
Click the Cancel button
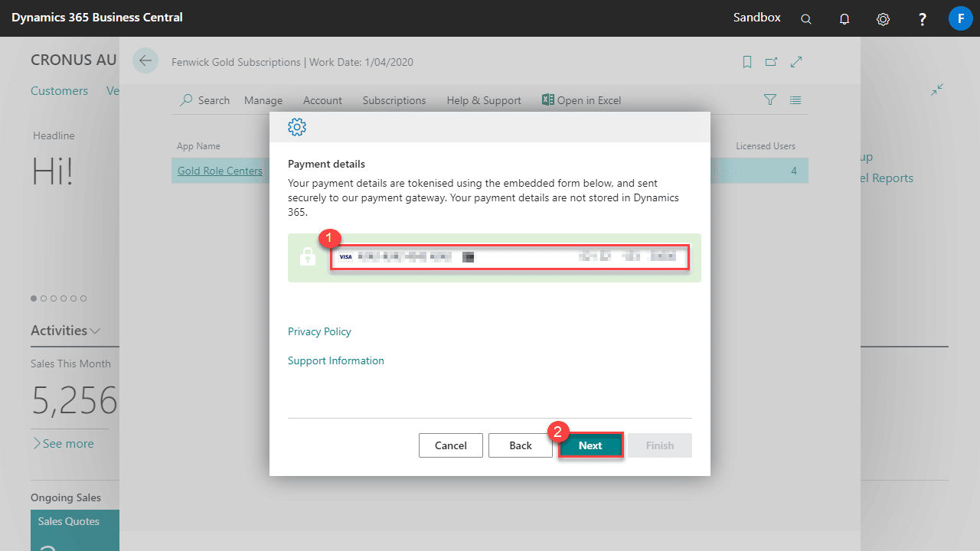451,445
